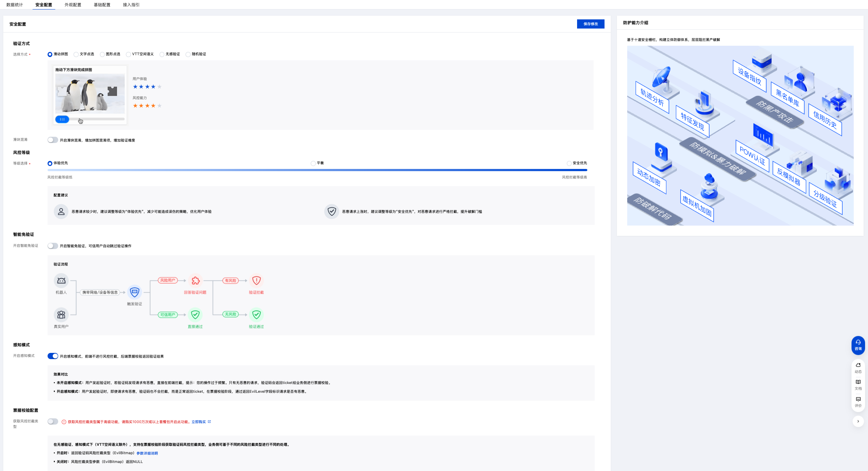Screen dimensions: 868x471
Task: Click the 评价 feedback icon
Action: click(x=858, y=401)
